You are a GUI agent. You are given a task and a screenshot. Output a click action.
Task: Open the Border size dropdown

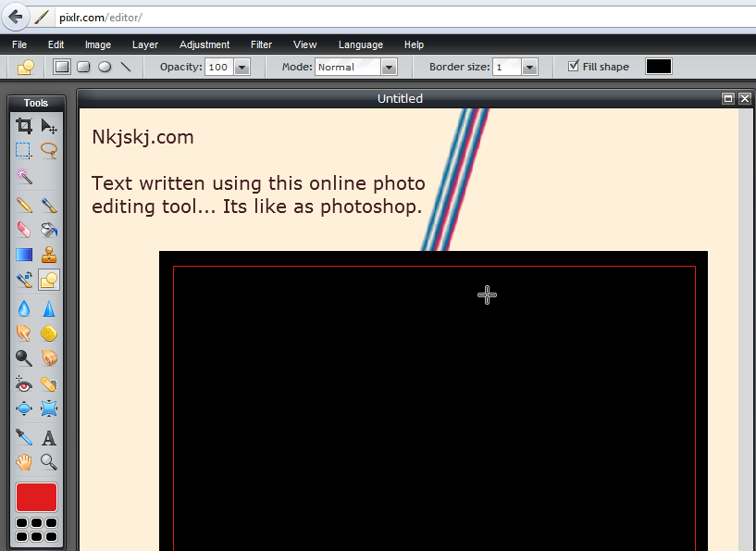click(529, 67)
